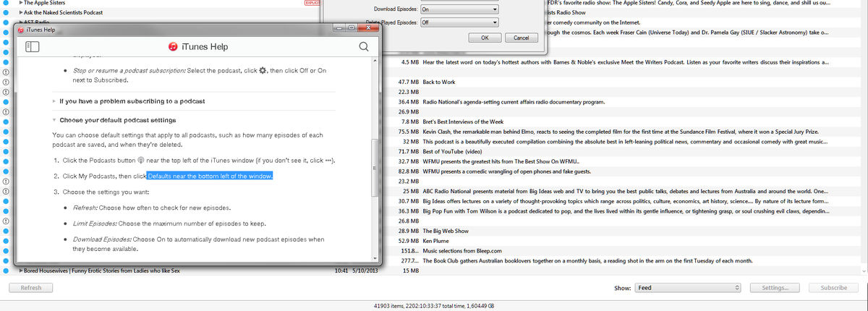Expand The Apple Sisters podcast row
Screen dimensions: 868x311
tap(22, 4)
